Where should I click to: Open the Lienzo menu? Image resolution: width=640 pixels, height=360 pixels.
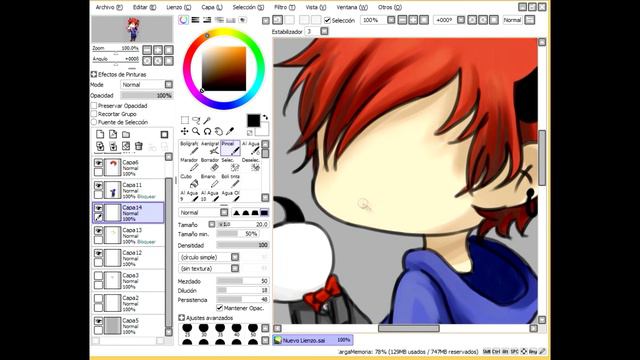[x=178, y=7]
